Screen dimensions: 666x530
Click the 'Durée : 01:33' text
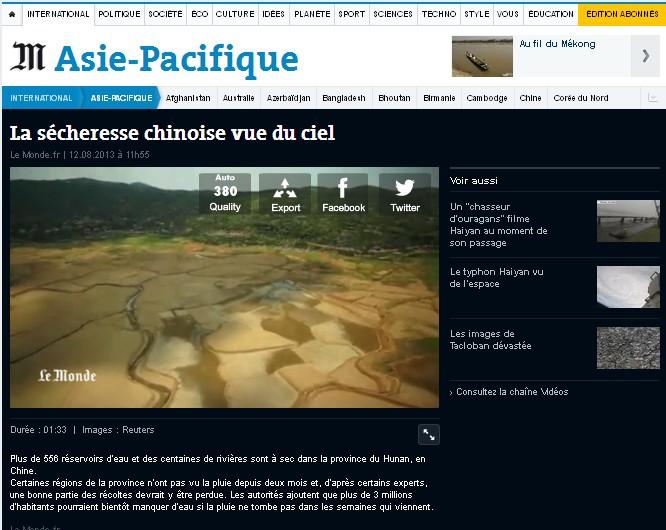pyautogui.click(x=38, y=430)
